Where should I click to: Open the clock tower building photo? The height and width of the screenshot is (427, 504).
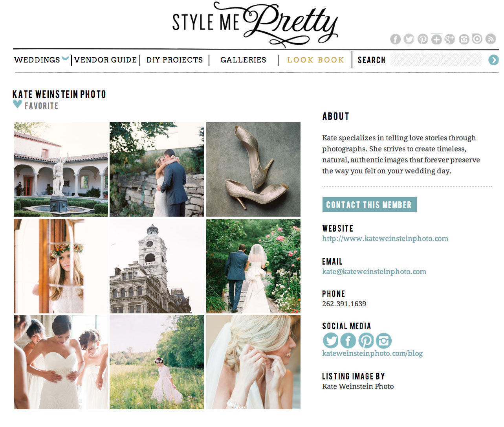point(157,266)
